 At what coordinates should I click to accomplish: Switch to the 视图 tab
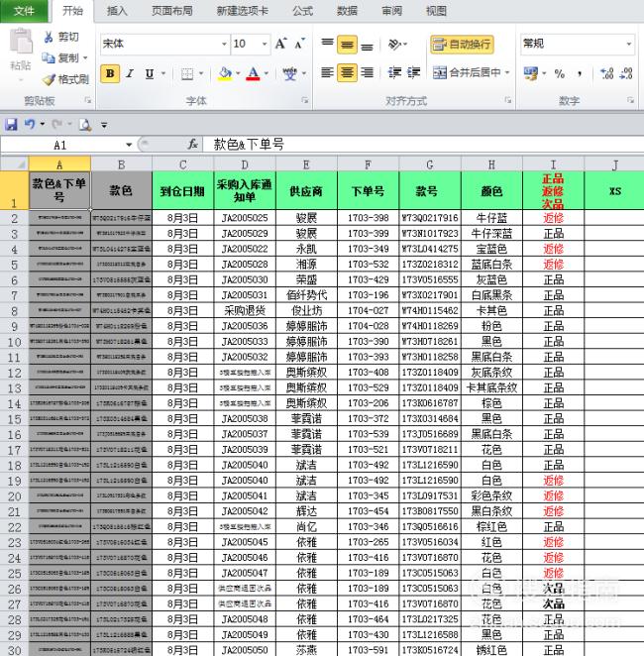[x=436, y=11]
